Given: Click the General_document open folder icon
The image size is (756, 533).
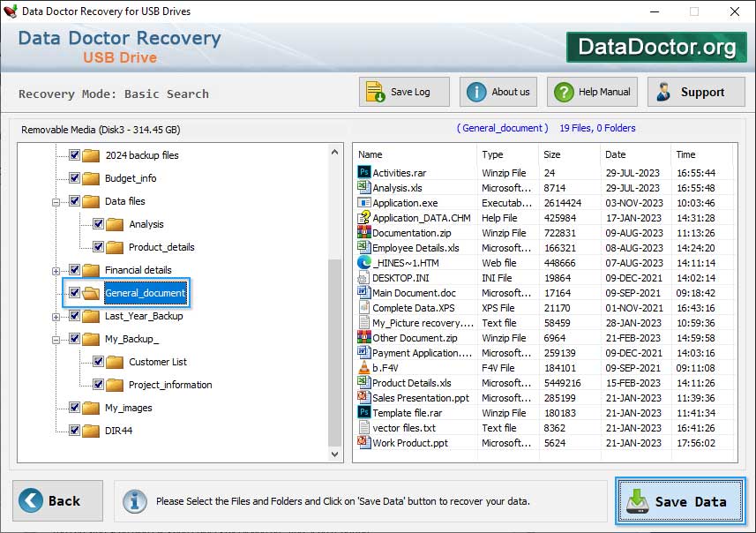Looking at the screenshot, I should point(91,293).
